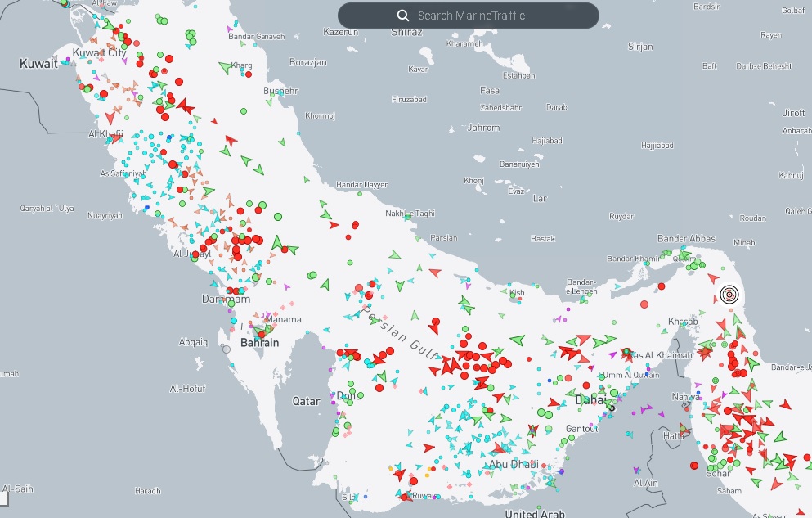The width and height of the screenshot is (812, 518).
Task: Click the Persian Gulf water label
Action: coord(400,332)
